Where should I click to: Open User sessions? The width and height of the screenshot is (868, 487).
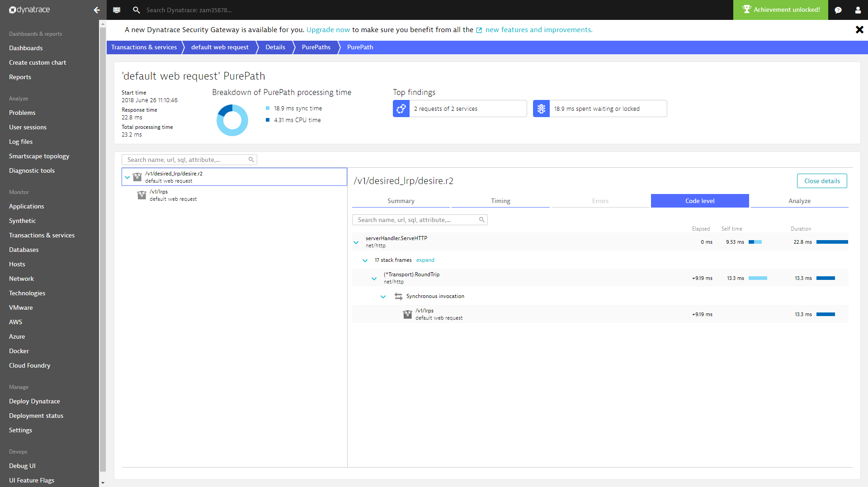pyautogui.click(x=28, y=127)
